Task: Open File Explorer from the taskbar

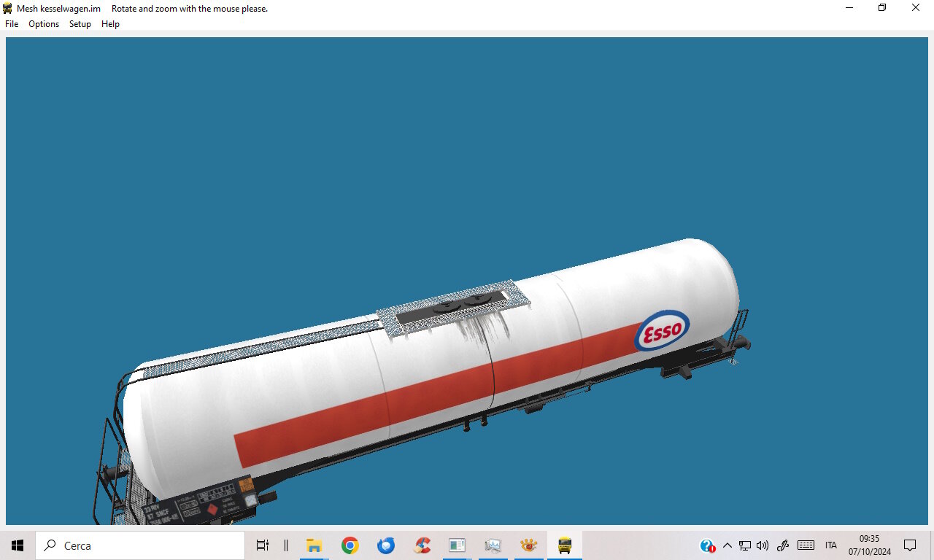Action: (x=314, y=545)
